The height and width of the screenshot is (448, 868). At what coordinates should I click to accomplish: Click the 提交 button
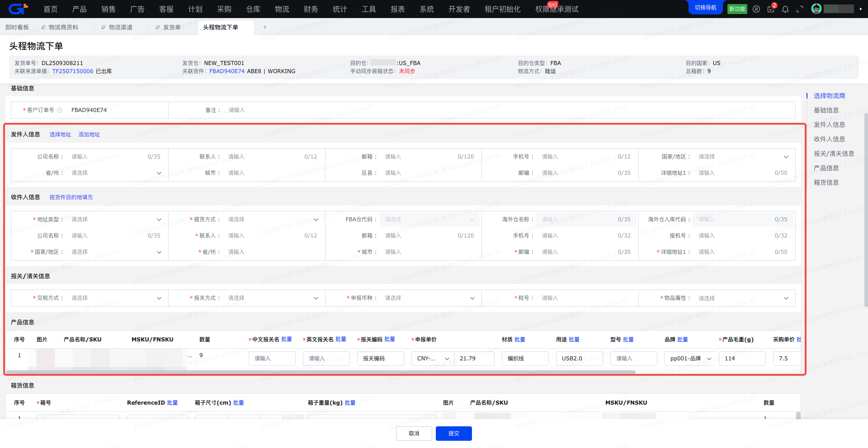(454, 434)
